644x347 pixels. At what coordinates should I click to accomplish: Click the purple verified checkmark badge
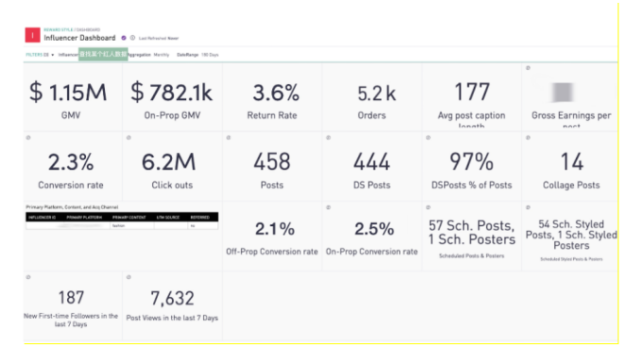124,38
